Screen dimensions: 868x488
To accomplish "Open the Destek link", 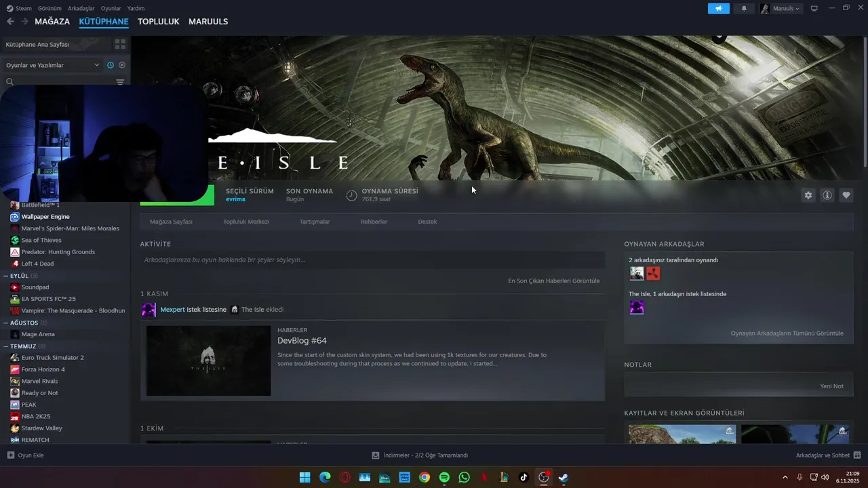I will pyautogui.click(x=427, y=222).
